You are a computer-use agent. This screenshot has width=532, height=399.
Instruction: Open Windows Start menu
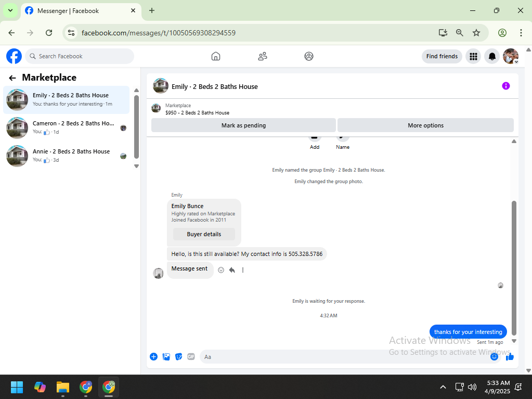click(x=17, y=387)
